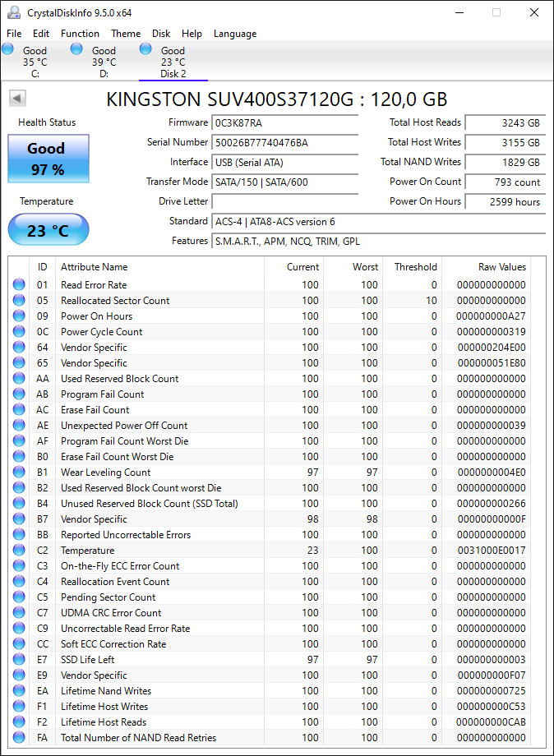Click Power On Hours value 2599 hours
554x756 pixels.
point(506,201)
